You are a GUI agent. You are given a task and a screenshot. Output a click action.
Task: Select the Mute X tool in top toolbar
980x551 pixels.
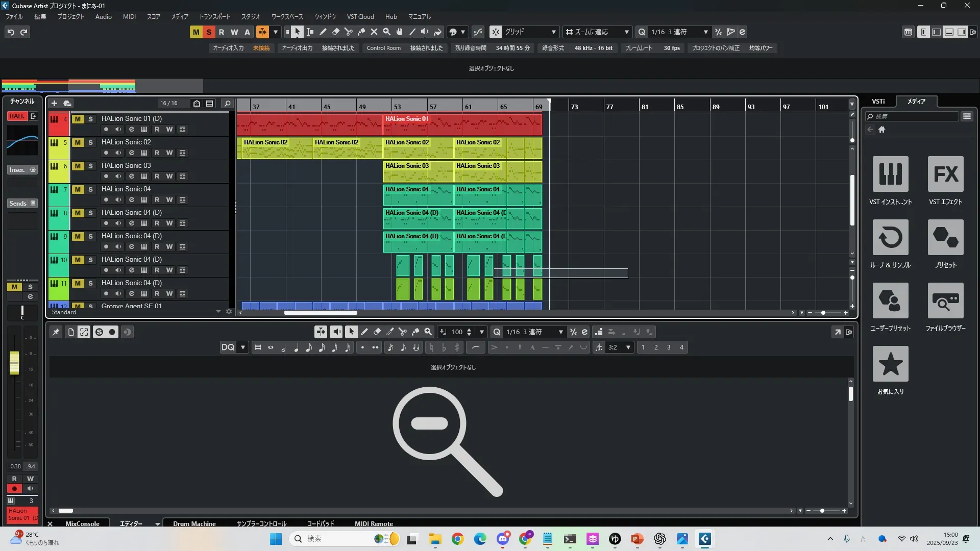(x=374, y=32)
